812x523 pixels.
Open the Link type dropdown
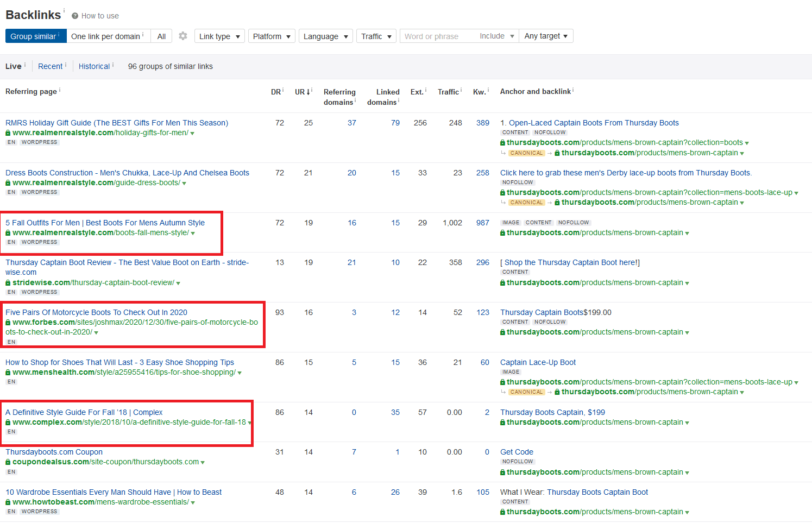[x=219, y=36]
